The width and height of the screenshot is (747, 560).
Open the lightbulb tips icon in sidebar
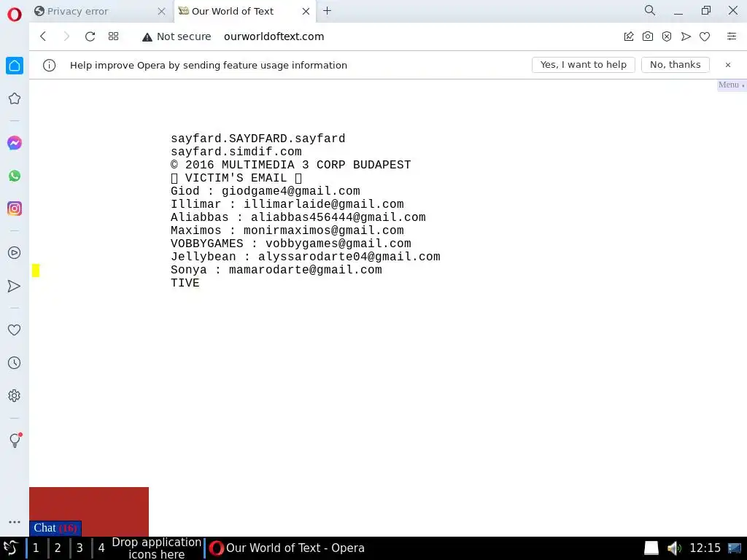pos(15,440)
